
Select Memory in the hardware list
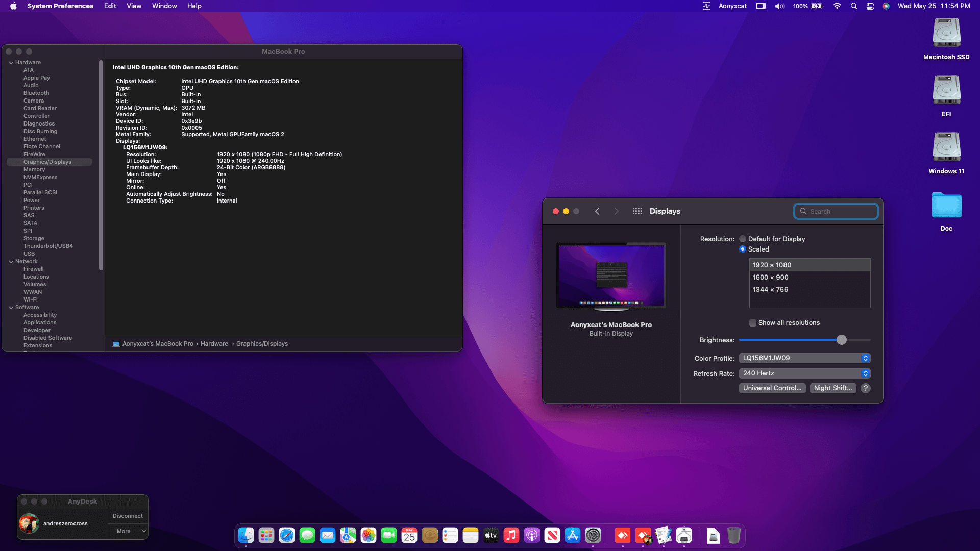[34, 169]
